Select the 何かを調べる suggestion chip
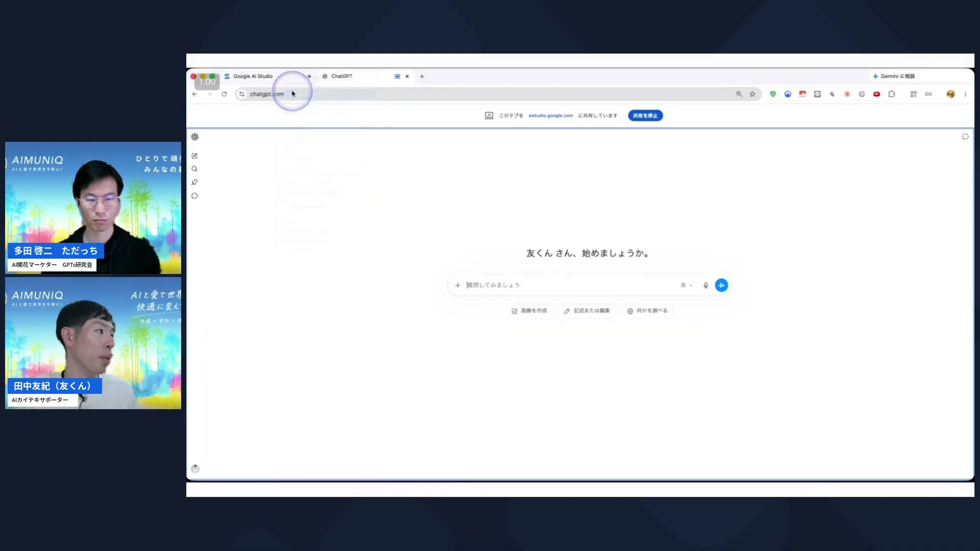Screen dimensions: 980x551 (647, 311)
